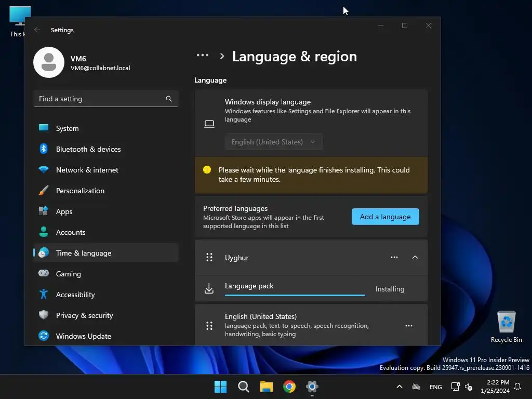Go to Network & internet settings
This screenshot has width=532, height=399.
pos(106,170)
